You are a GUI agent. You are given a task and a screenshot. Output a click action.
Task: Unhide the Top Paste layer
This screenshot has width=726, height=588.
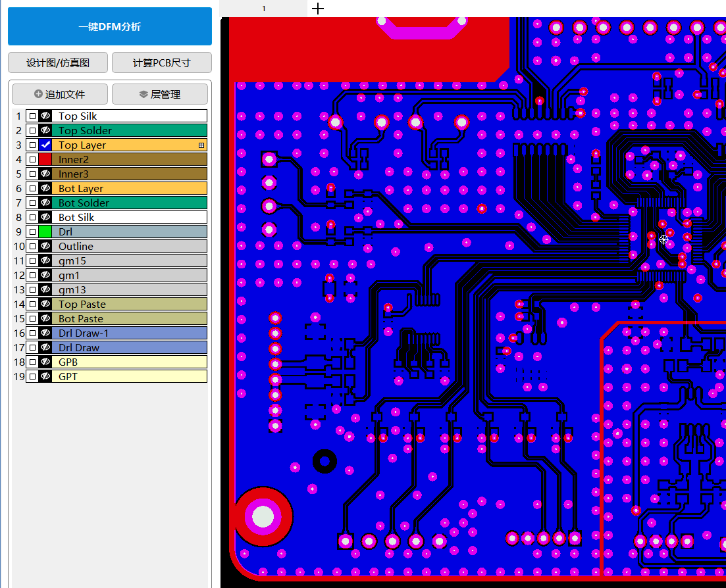click(45, 304)
